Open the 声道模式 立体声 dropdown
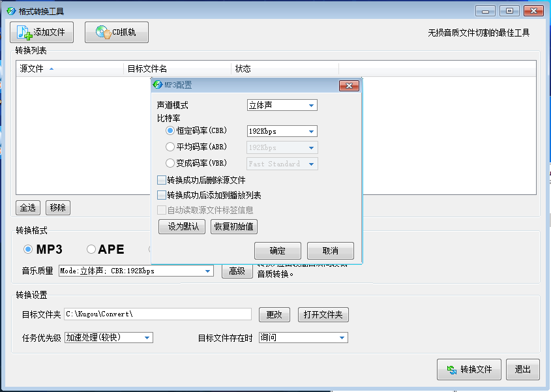The height and width of the screenshot is (392, 551). point(282,105)
